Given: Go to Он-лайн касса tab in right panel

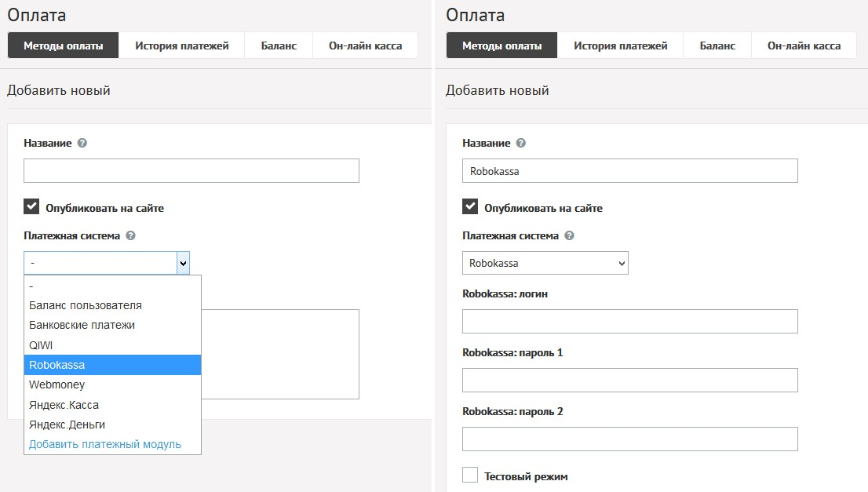Looking at the screenshot, I should click(x=804, y=46).
